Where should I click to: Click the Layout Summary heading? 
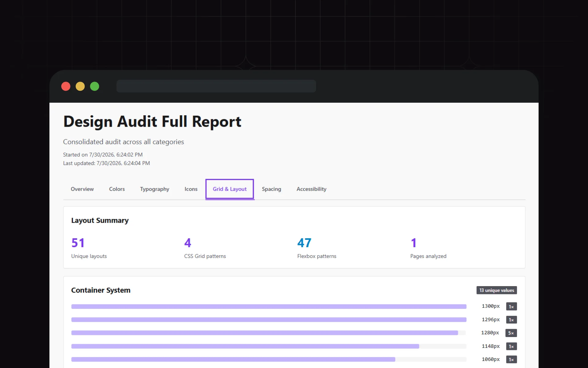[x=100, y=220]
